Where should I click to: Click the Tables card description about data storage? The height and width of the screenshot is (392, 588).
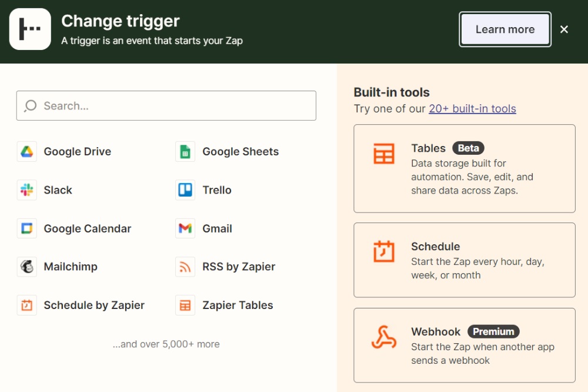472,177
